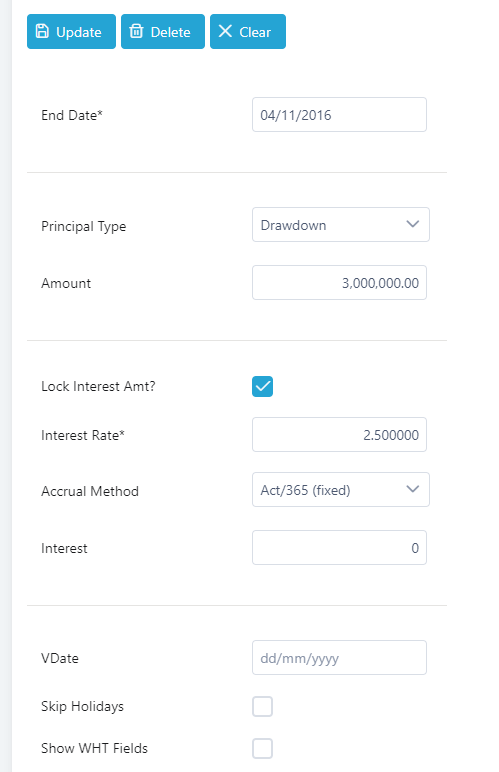This screenshot has height=772, width=499.
Task: Click the 'Show WHT Fields' label text
Action: click(x=94, y=748)
